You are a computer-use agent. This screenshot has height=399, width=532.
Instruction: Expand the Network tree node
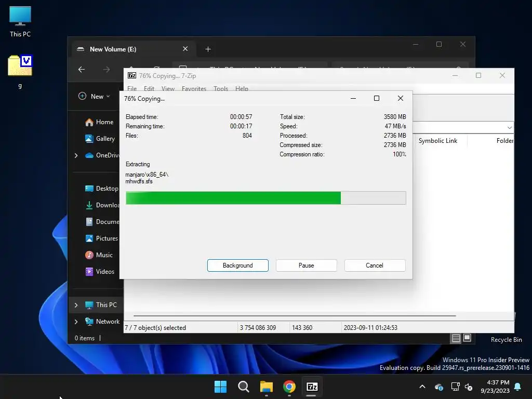pyautogui.click(x=76, y=322)
